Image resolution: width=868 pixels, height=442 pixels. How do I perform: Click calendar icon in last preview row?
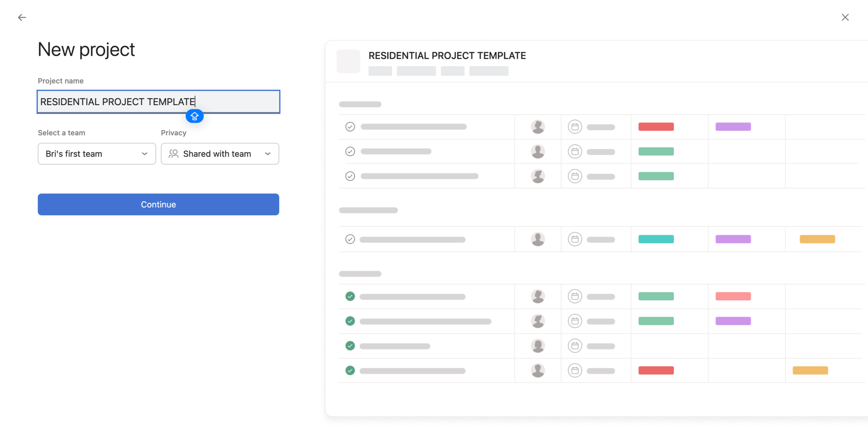pos(575,370)
